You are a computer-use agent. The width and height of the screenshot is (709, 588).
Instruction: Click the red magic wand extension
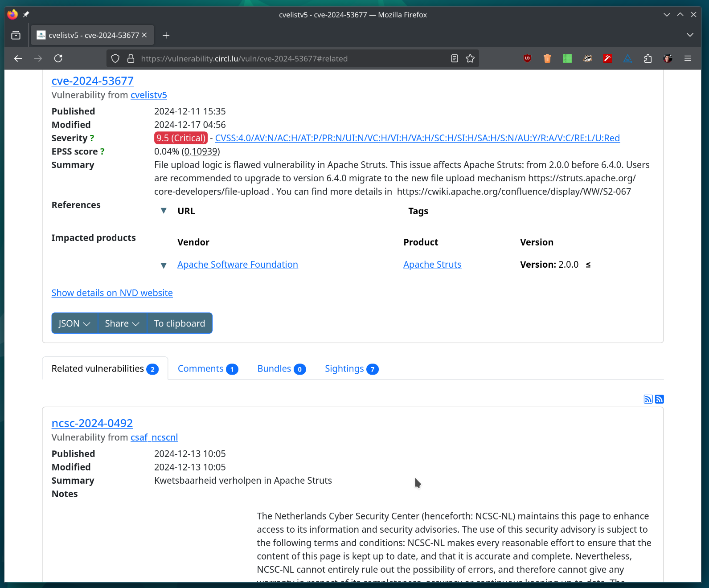607,58
